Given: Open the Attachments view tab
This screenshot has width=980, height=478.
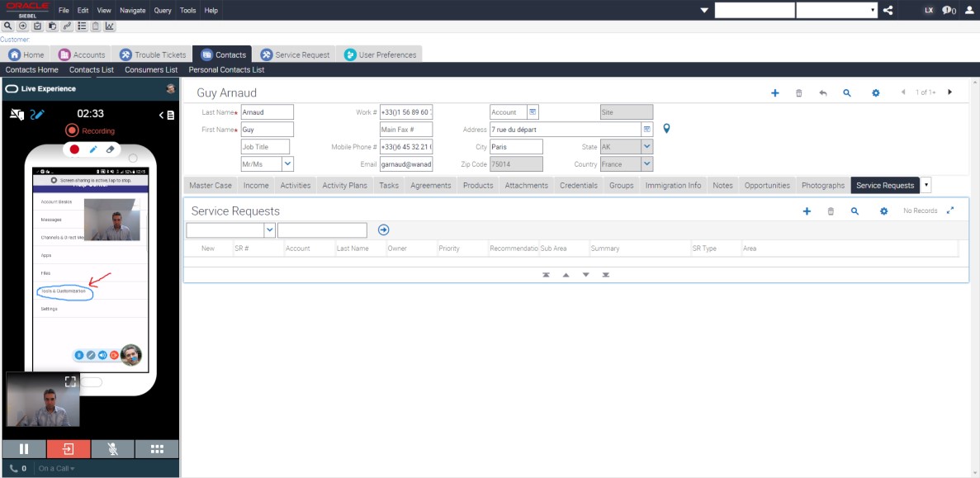Looking at the screenshot, I should click(526, 185).
